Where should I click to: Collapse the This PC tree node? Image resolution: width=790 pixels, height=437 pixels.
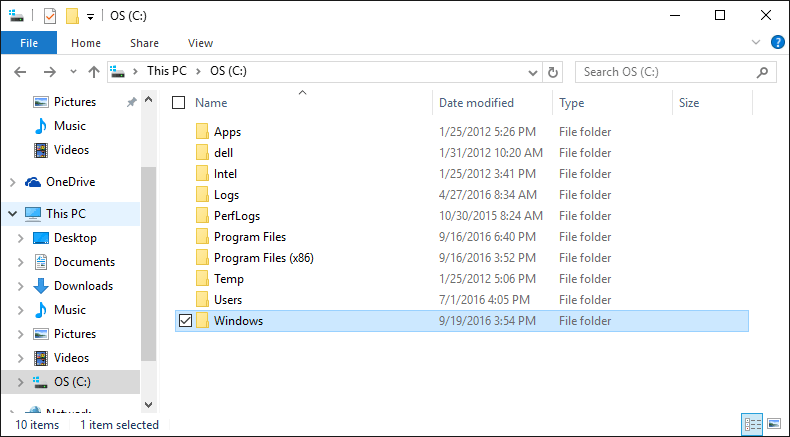pyautogui.click(x=13, y=214)
